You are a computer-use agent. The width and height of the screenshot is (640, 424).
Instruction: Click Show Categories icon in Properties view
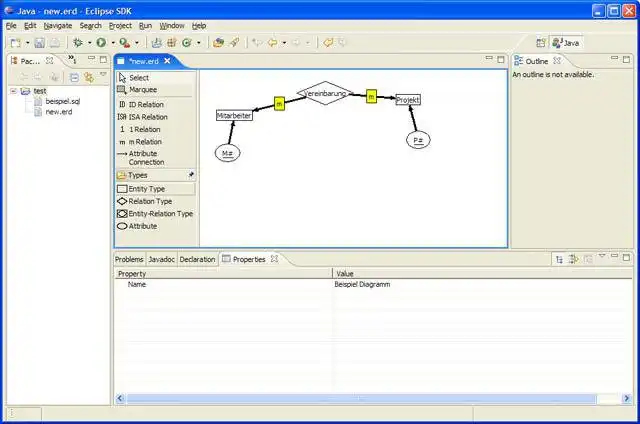pos(559,260)
